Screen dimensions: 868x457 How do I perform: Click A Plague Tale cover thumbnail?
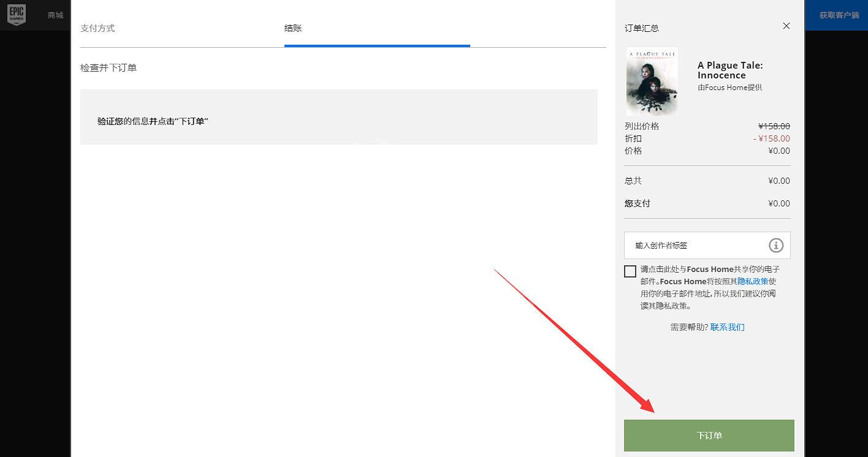(x=652, y=81)
